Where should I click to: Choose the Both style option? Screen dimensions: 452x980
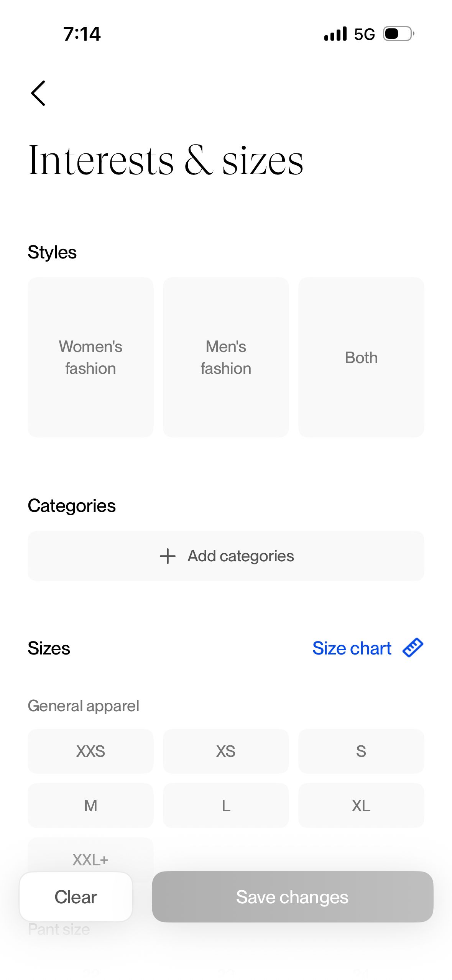click(361, 357)
